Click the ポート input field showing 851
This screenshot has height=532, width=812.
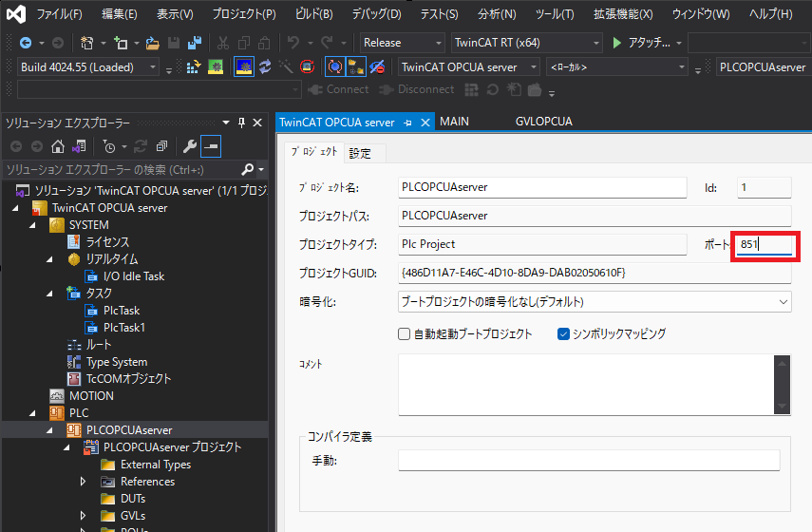coord(765,244)
